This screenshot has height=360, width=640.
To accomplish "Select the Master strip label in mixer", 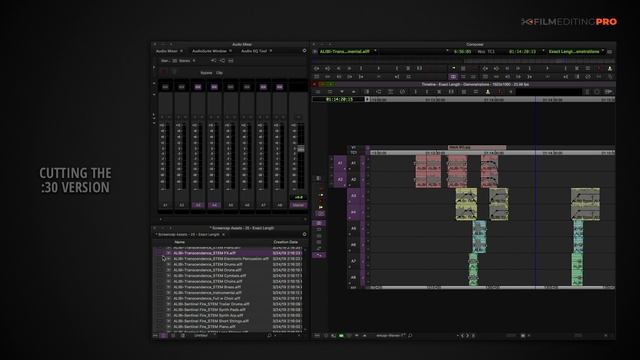I will 298,205.
